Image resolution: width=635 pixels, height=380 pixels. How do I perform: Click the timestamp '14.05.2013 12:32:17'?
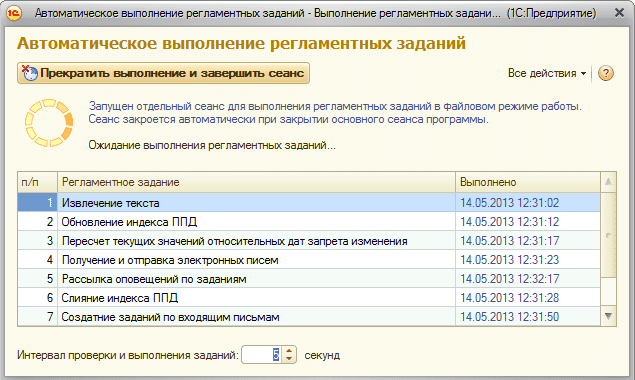(509, 279)
